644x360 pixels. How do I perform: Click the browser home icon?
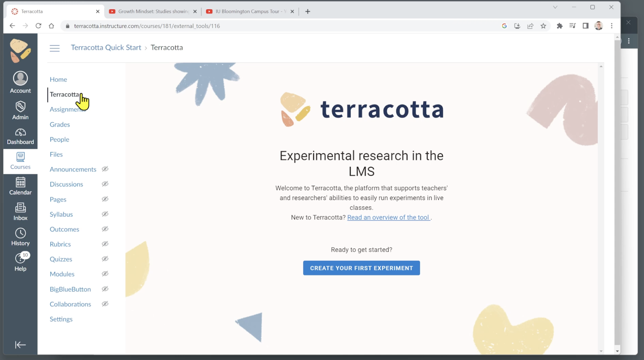coord(51,26)
